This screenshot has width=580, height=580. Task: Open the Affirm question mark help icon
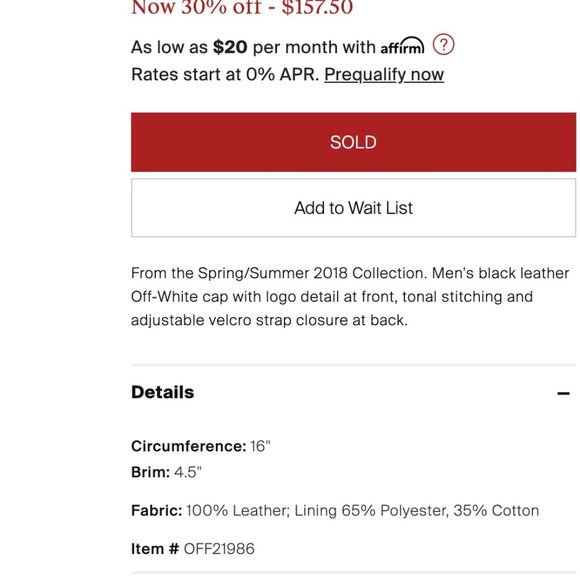[443, 44]
